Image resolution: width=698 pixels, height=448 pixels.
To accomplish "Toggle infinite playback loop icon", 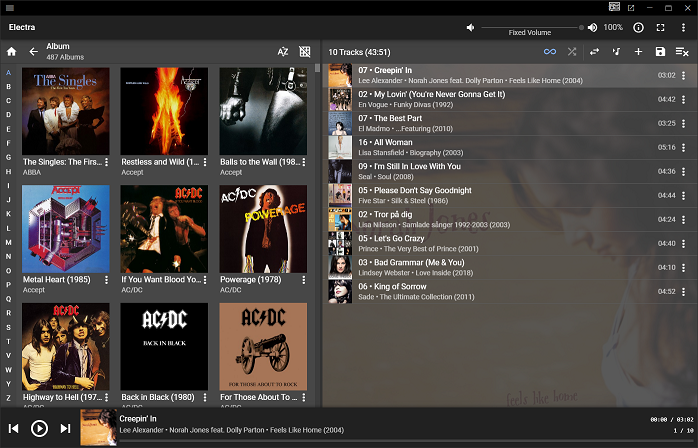I will 550,52.
